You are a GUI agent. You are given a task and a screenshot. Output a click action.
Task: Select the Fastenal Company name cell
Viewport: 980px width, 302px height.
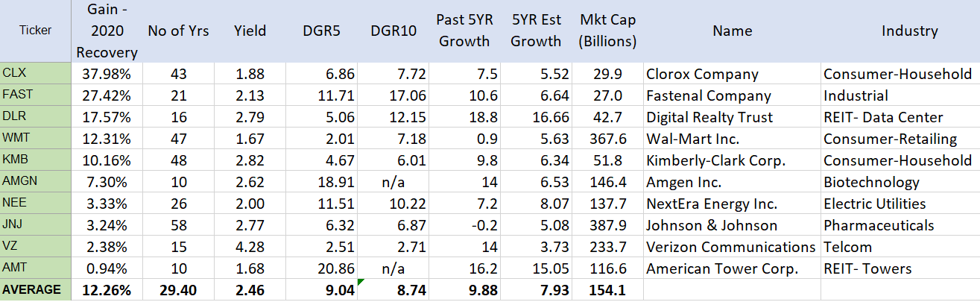pyautogui.click(x=732, y=95)
